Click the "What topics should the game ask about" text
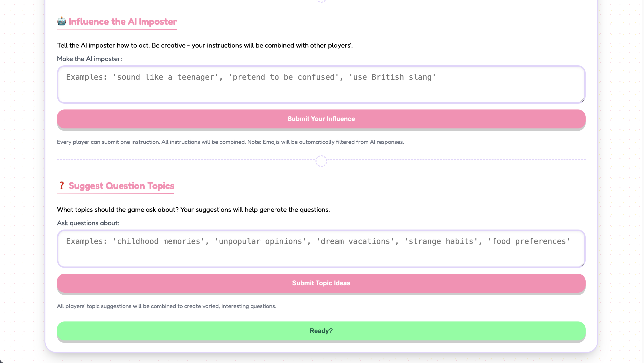Image resolution: width=644 pixels, height=363 pixels. (193, 210)
